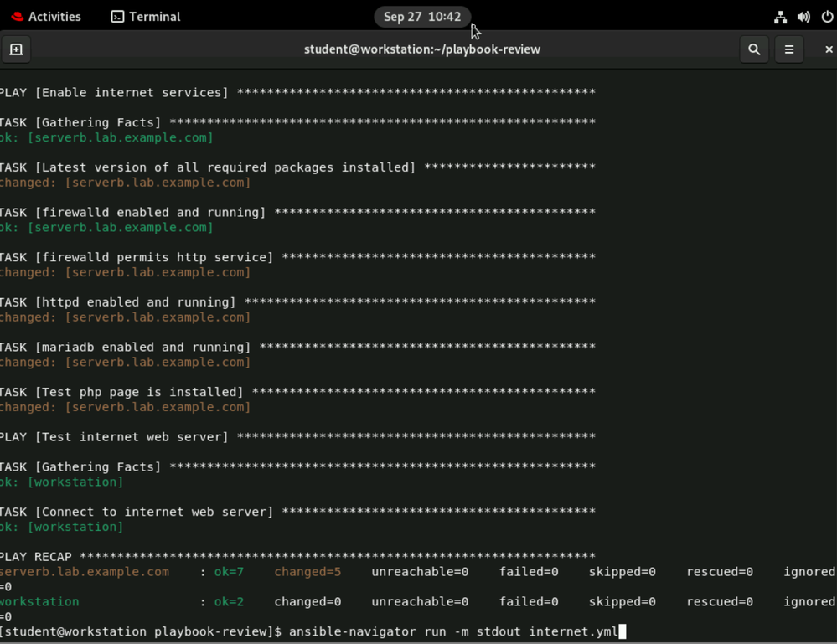The image size is (837, 644).
Task: Open the Sep 27 10:42 clock panel
Action: pos(422,17)
